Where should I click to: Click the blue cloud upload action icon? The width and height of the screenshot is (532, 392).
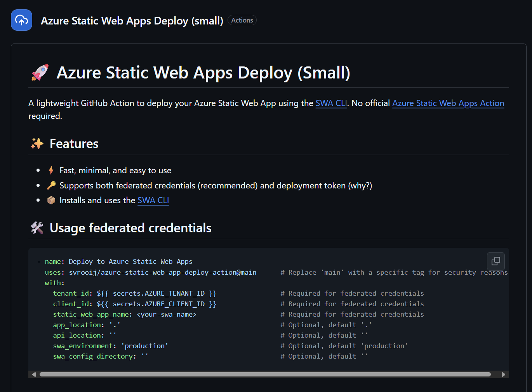tap(21, 20)
